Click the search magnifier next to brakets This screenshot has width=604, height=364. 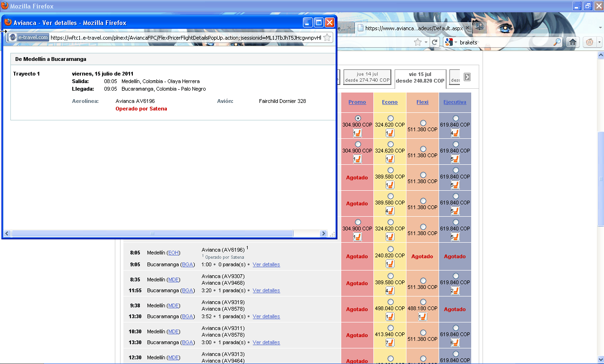[x=557, y=42]
